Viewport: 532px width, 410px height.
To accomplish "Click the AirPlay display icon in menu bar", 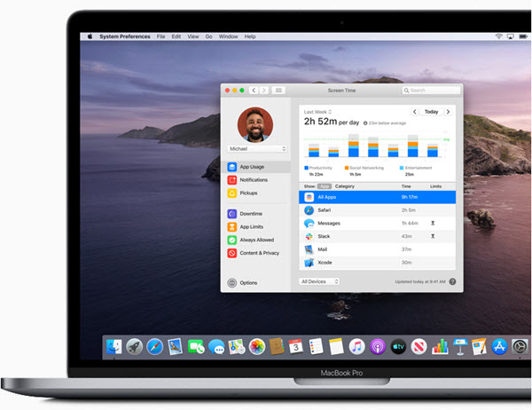I will [x=511, y=36].
